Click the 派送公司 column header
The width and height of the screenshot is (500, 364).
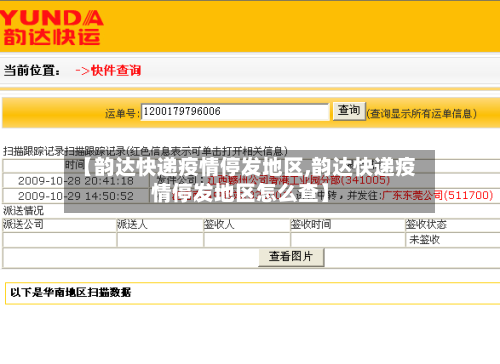[x=23, y=224]
